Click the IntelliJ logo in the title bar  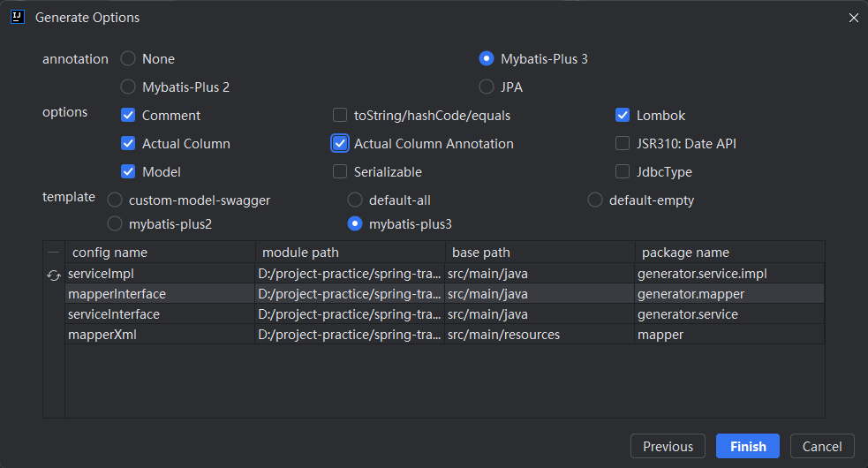17,18
